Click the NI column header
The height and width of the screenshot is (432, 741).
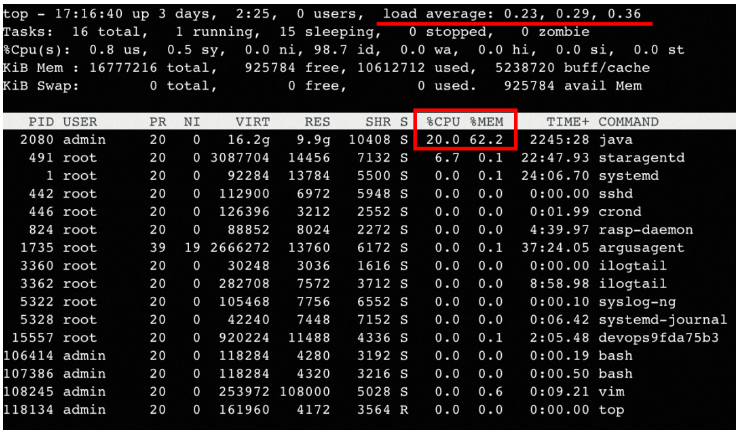(x=192, y=122)
